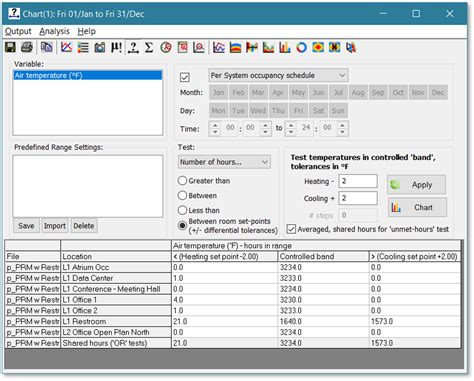The width and height of the screenshot is (474, 381).
Task: Click the Cooling tolerance input field
Action: point(358,198)
